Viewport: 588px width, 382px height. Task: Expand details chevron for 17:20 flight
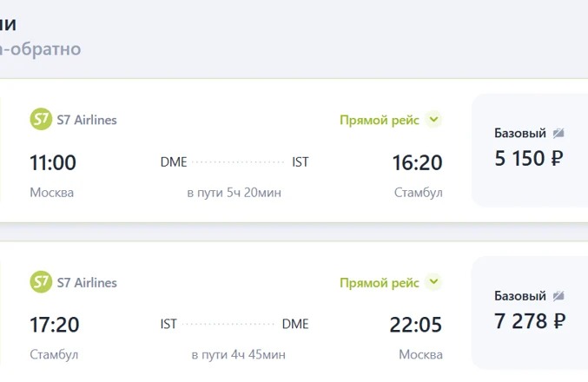point(434,282)
